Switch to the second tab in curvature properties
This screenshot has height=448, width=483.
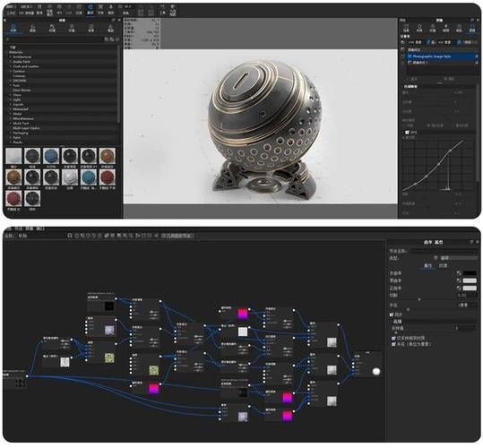(443, 266)
